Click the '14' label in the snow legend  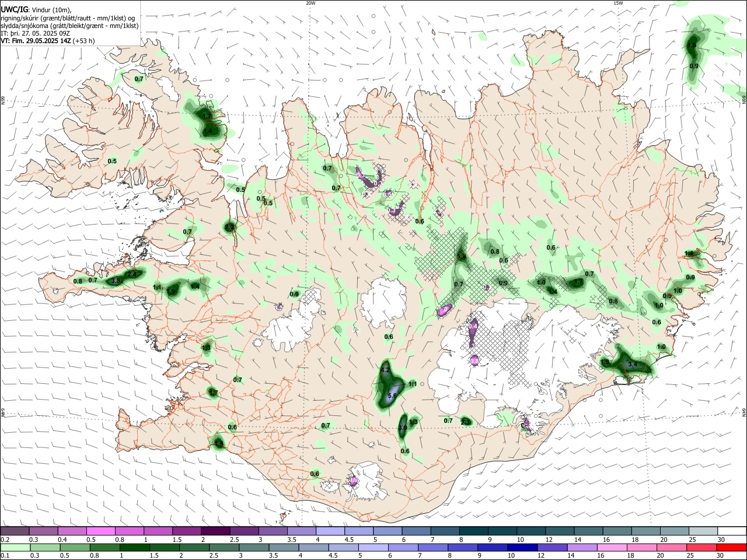578,540
